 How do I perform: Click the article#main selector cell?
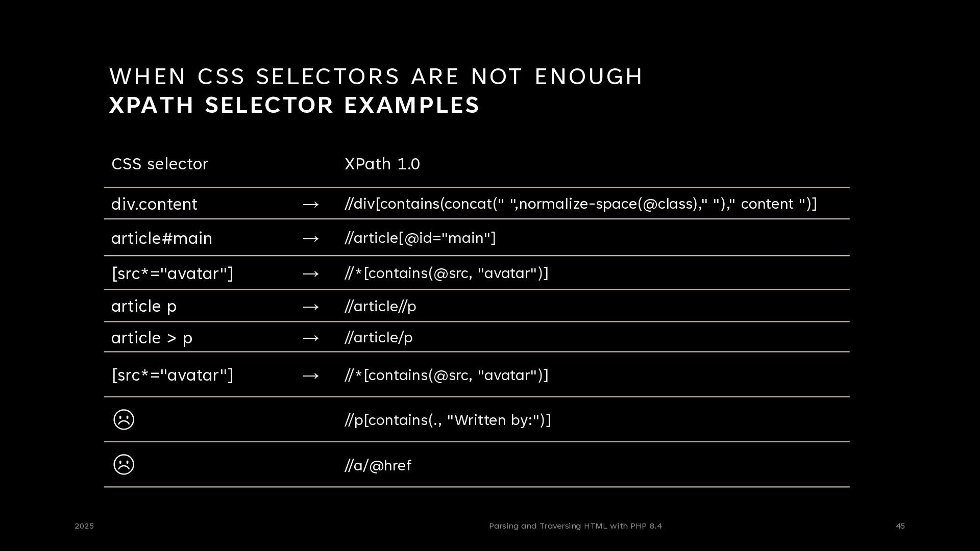(162, 238)
